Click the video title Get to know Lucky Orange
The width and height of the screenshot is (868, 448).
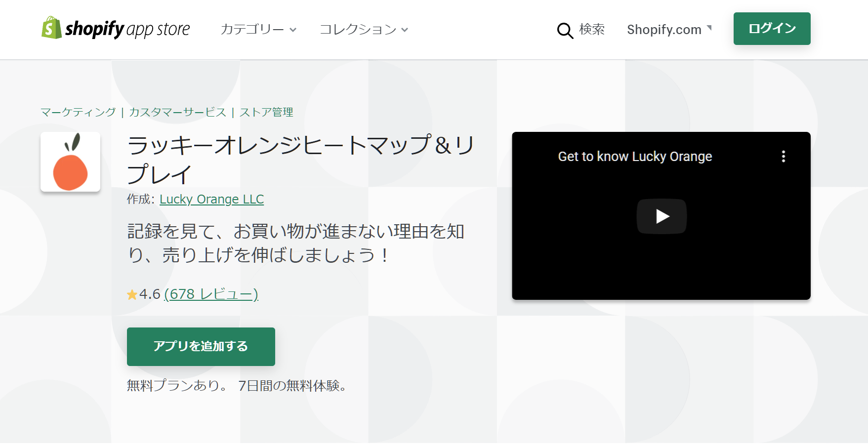tap(635, 157)
